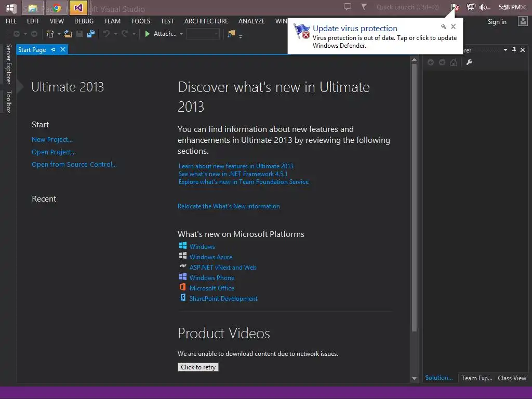The height and width of the screenshot is (399, 532).
Task: Toggle pin on the Start Page tab
Action: (x=53, y=49)
